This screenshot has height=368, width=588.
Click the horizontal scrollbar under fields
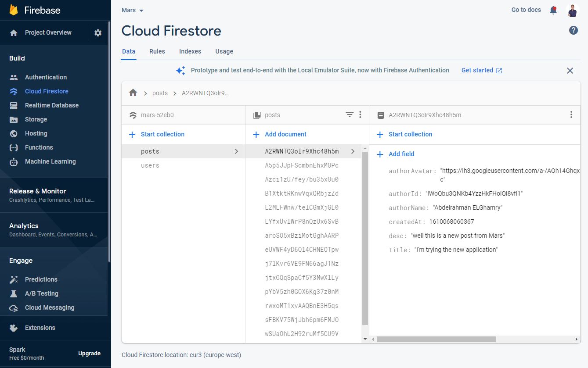coord(436,339)
